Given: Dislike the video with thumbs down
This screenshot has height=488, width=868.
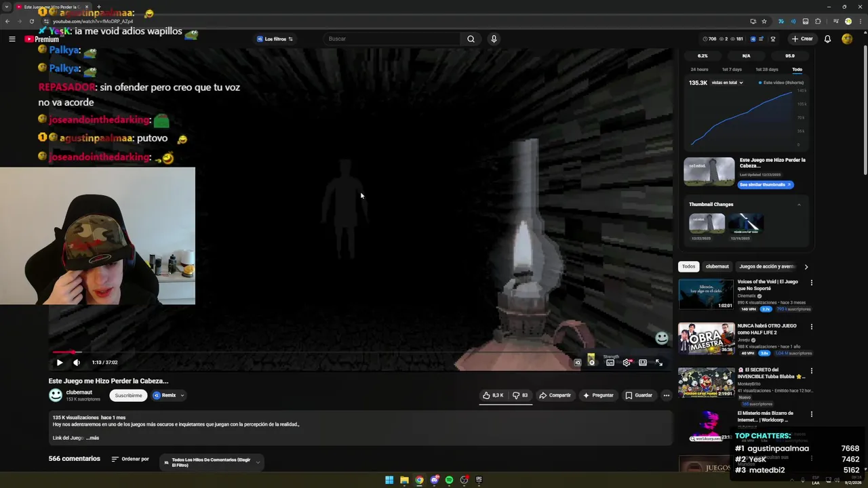Looking at the screenshot, I should tap(520, 395).
